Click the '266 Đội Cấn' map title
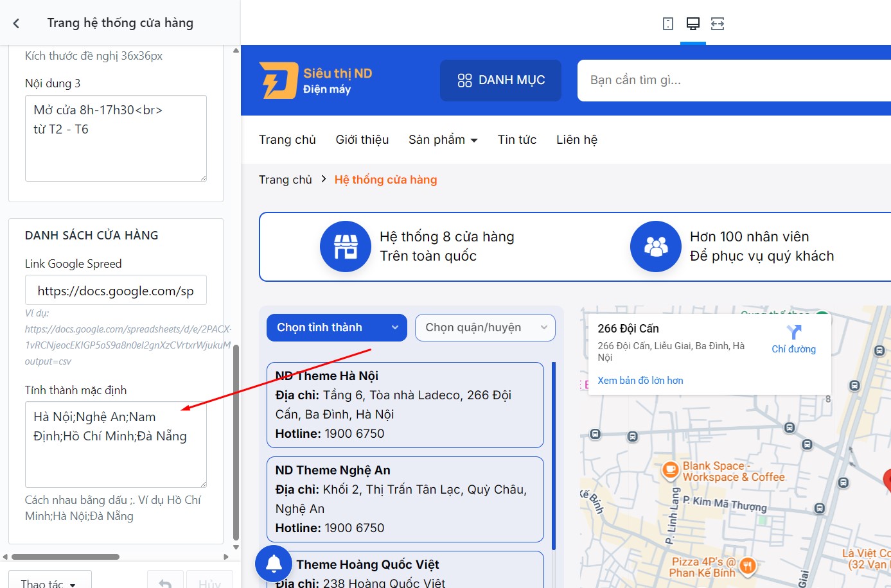This screenshot has height=588, width=891. coord(628,329)
